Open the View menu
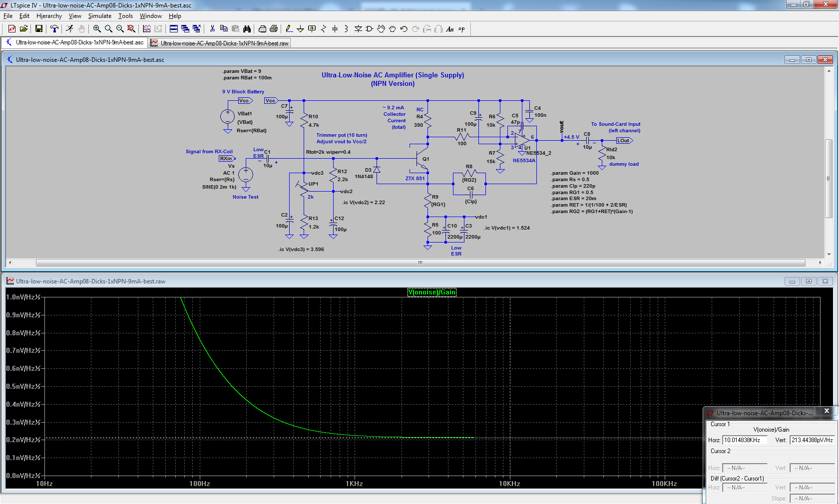This screenshot has width=839, height=504. 75,16
